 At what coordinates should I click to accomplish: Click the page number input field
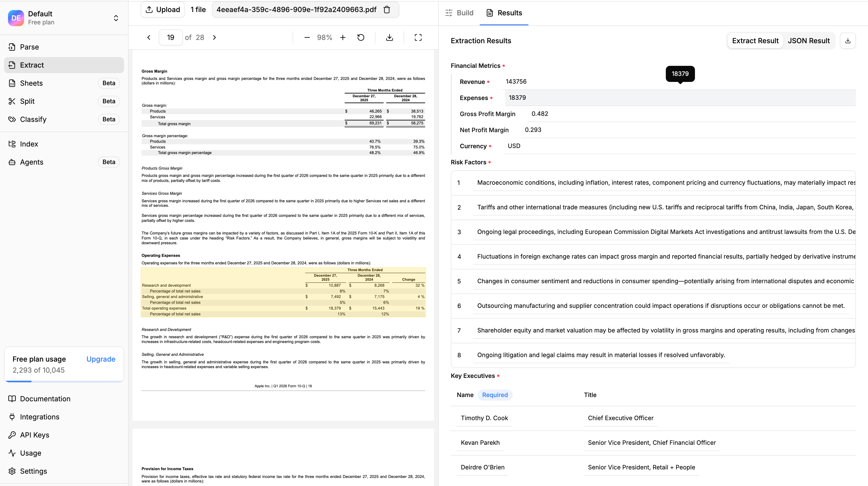[171, 37]
